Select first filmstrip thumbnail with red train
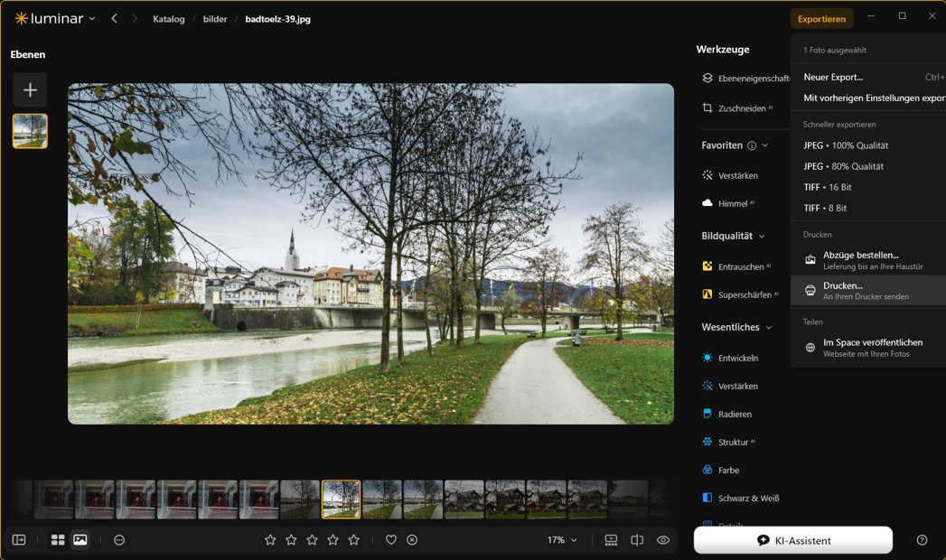 pos(53,499)
